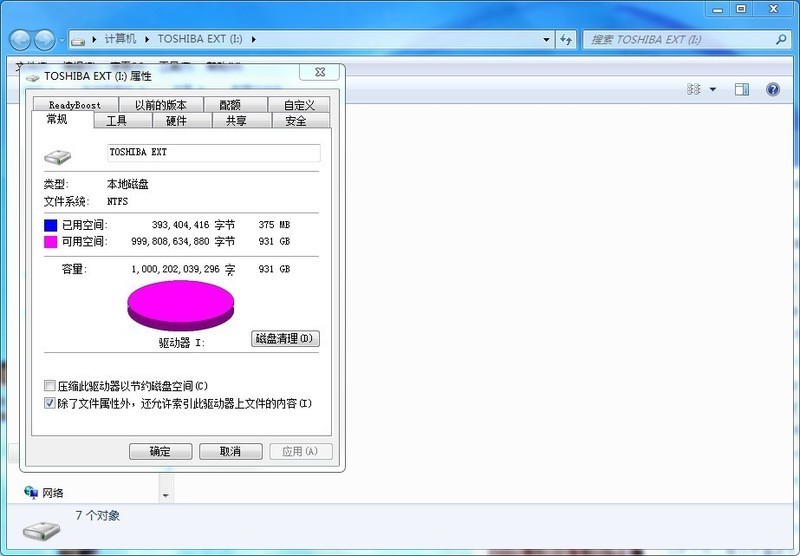Uncheck the 允许索引此驱动器上文件的内容 checkbox
This screenshot has height=556, width=800.
pos(49,403)
